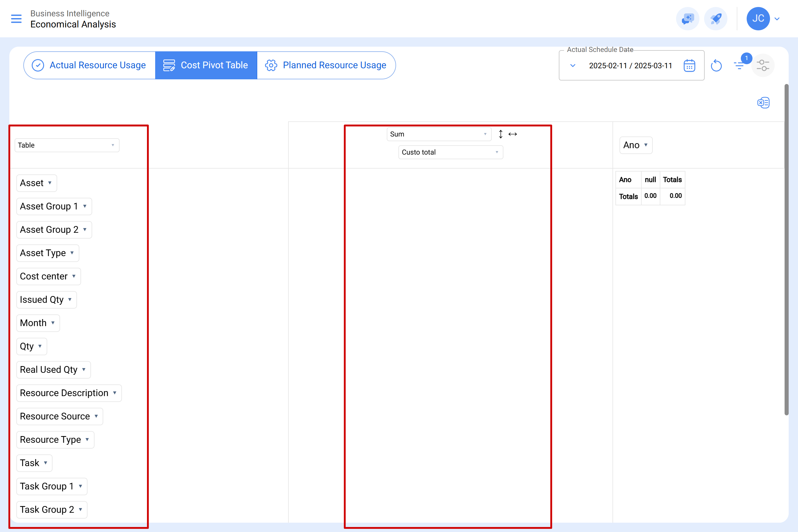Click the 'Totals' column header cell
This screenshot has height=532, width=798.
(673, 180)
